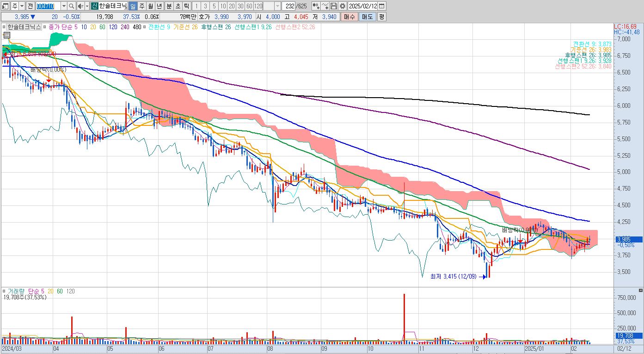Click the candle count field showing 232
This screenshot has width=644, height=354.
(x=288, y=6)
